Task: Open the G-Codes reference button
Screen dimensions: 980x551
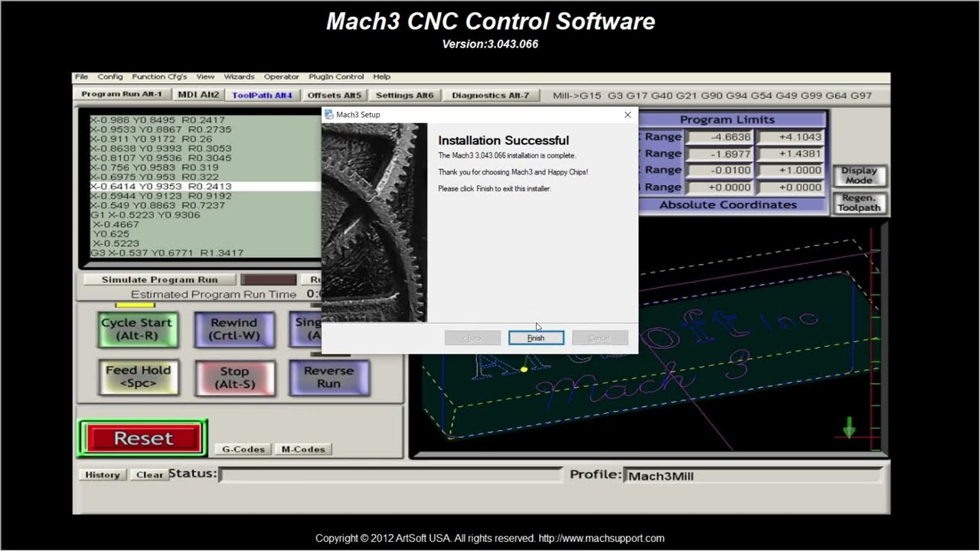Action: click(243, 449)
